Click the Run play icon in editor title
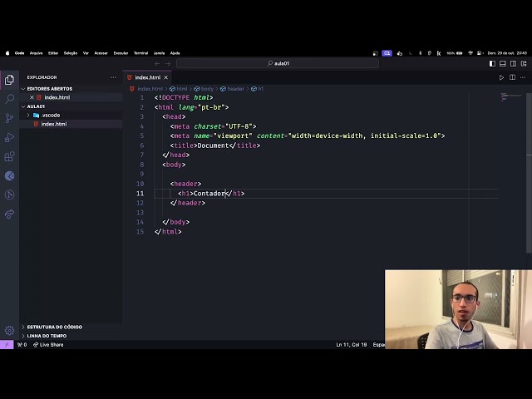 pyautogui.click(x=501, y=77)
